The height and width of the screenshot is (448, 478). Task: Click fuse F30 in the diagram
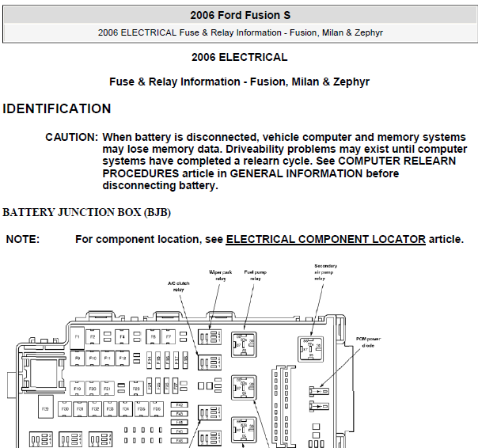[x=65, y=409]
